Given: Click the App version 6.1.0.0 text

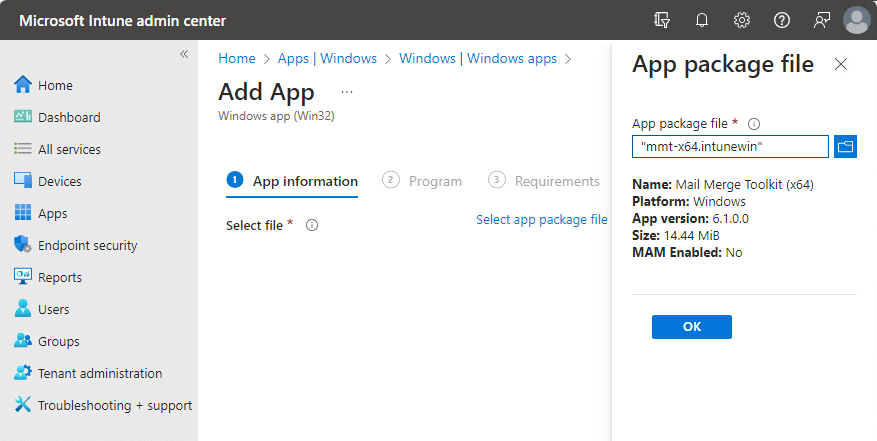Looking at the screenshot, I should (690, 218).
